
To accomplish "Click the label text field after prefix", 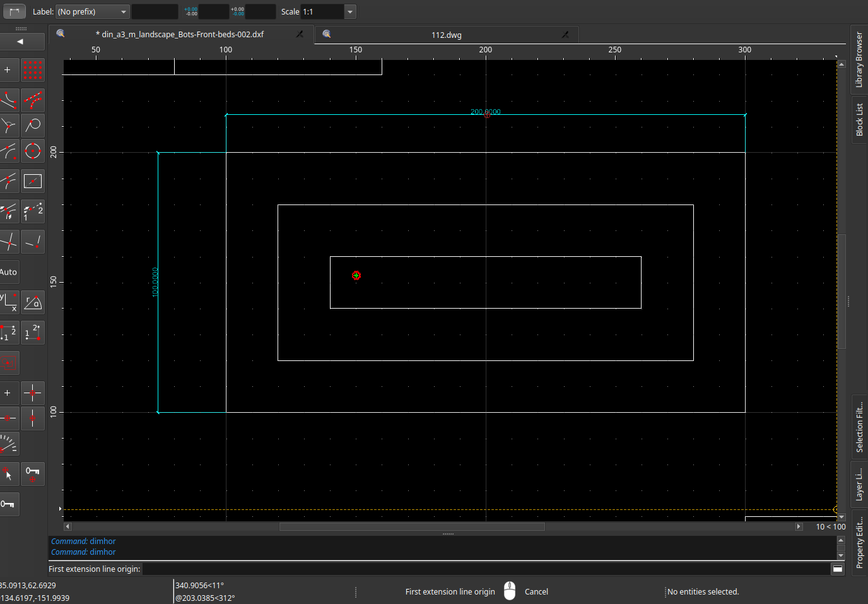I will tap(155, 11).
